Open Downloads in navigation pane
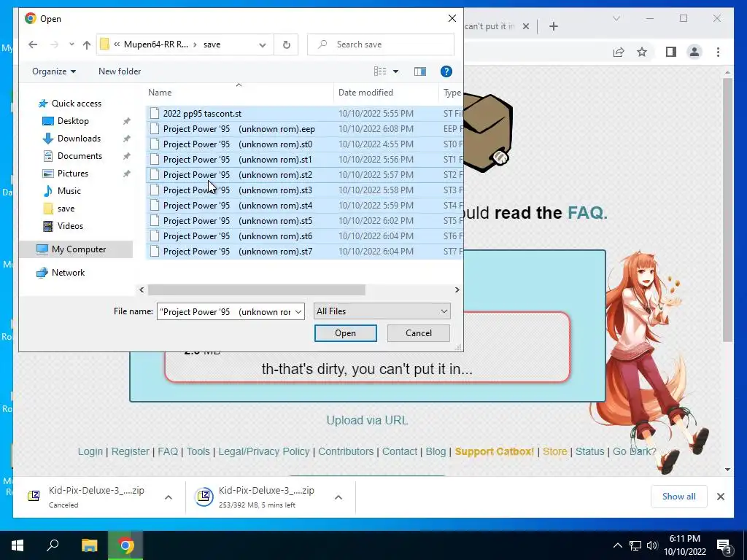 [79, 139]
